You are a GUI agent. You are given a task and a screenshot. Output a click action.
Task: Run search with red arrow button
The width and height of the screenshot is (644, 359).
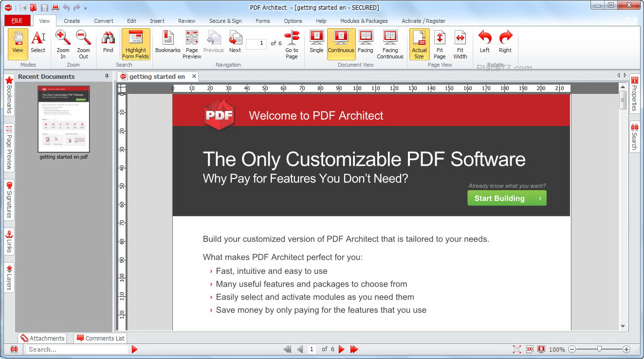135,349
